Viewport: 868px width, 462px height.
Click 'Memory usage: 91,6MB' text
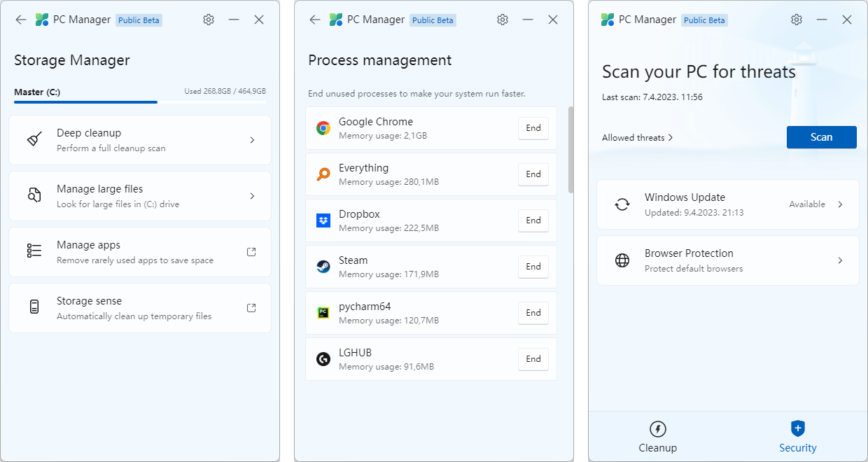click(x=386, y=367)
